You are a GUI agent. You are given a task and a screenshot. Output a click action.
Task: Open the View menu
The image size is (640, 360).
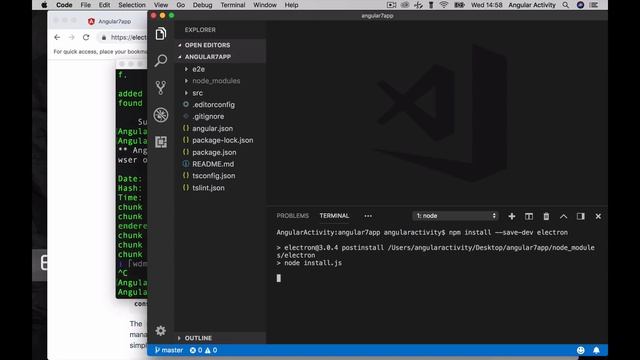point(161,5)
